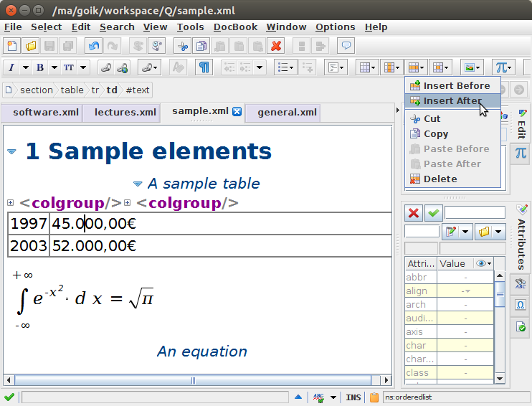
Task: Switch to general.xml tab
Action: (283, 113)
